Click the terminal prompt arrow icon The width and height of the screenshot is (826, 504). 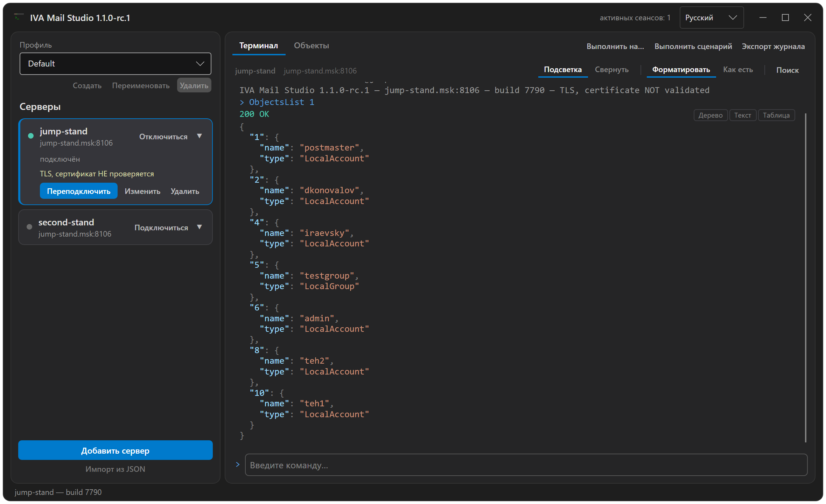(x=238, y=464)
